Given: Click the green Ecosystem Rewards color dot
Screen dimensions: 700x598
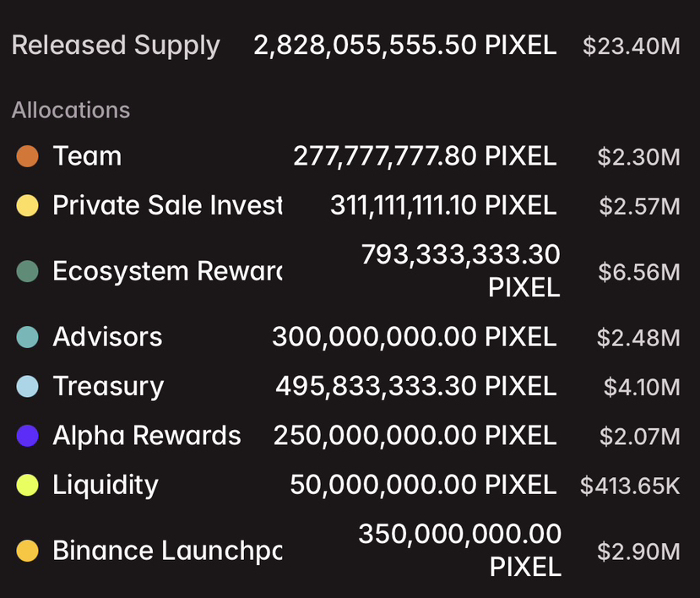Looking at the screenshot, I should [27, 271].
